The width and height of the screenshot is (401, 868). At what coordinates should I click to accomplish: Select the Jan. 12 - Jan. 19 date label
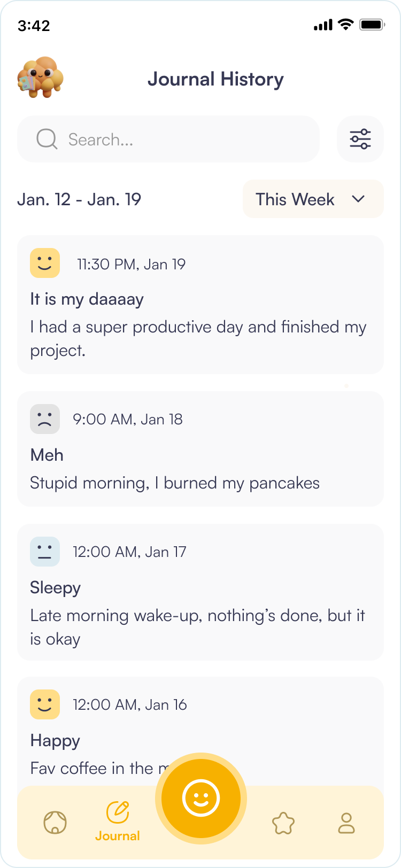point(79,199)
